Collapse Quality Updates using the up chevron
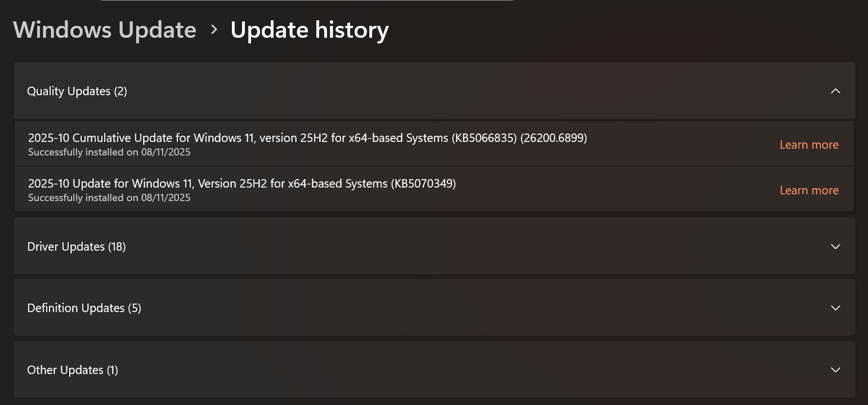The width and height of the screenshot is (868, 405). [x=835, y=91]
